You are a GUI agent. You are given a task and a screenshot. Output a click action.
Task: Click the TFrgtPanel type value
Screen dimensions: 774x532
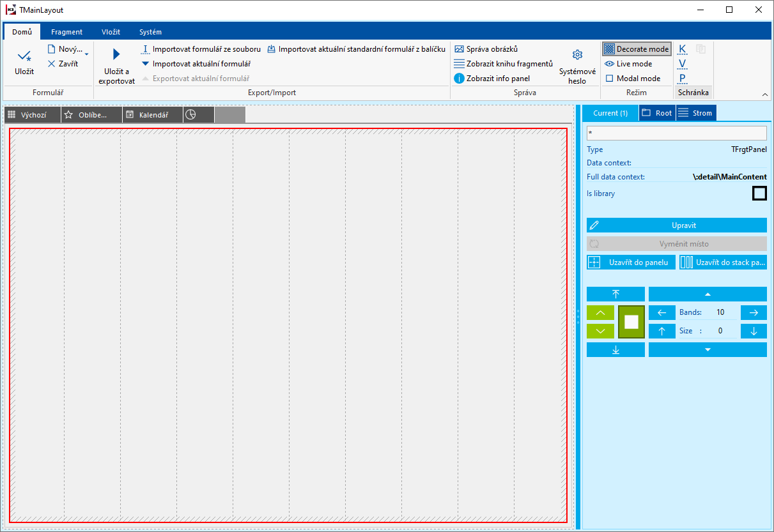click(x=749, y=150)
